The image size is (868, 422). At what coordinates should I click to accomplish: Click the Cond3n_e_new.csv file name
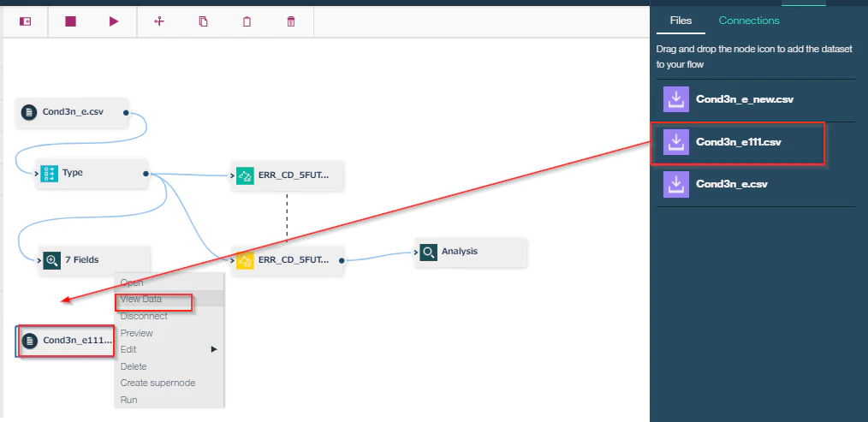pos(745,100)
